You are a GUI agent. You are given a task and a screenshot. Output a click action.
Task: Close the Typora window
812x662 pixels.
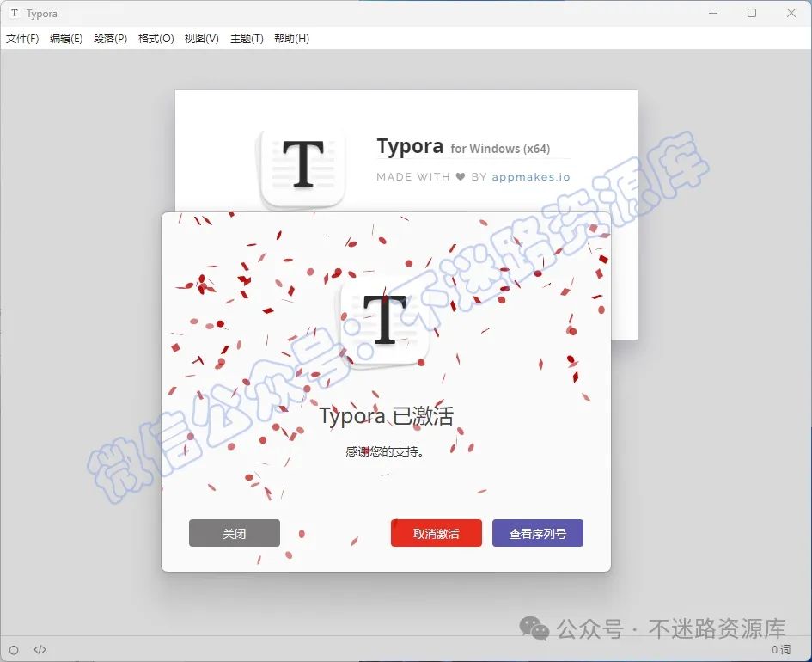pyautogui.click(x=791, y=13)
